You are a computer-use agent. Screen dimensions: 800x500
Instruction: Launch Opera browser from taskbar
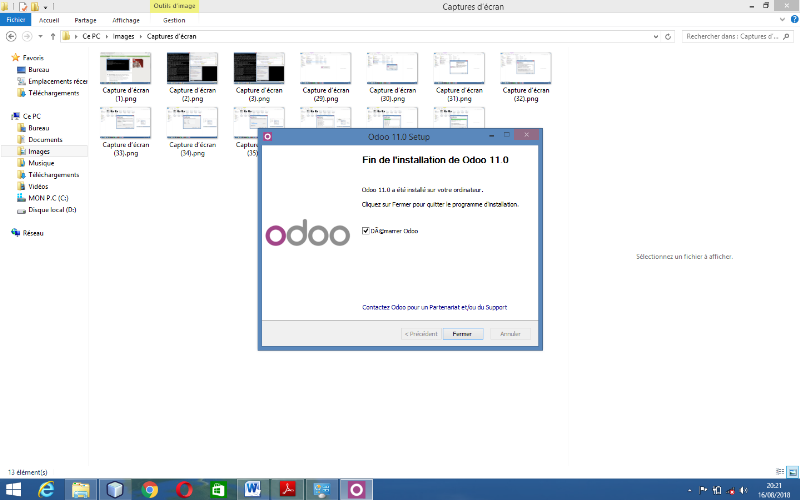(184, 490)
